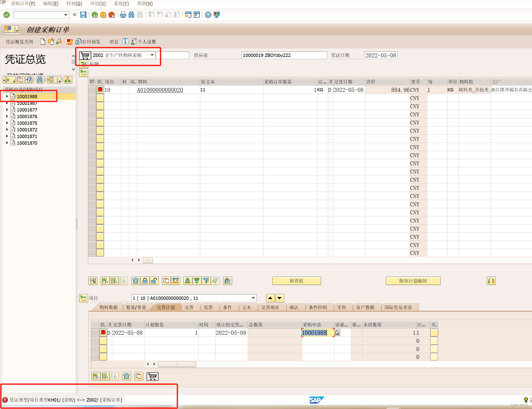Click the Help question mark icon
Screen dimensions: 532x409
(208, 15)
